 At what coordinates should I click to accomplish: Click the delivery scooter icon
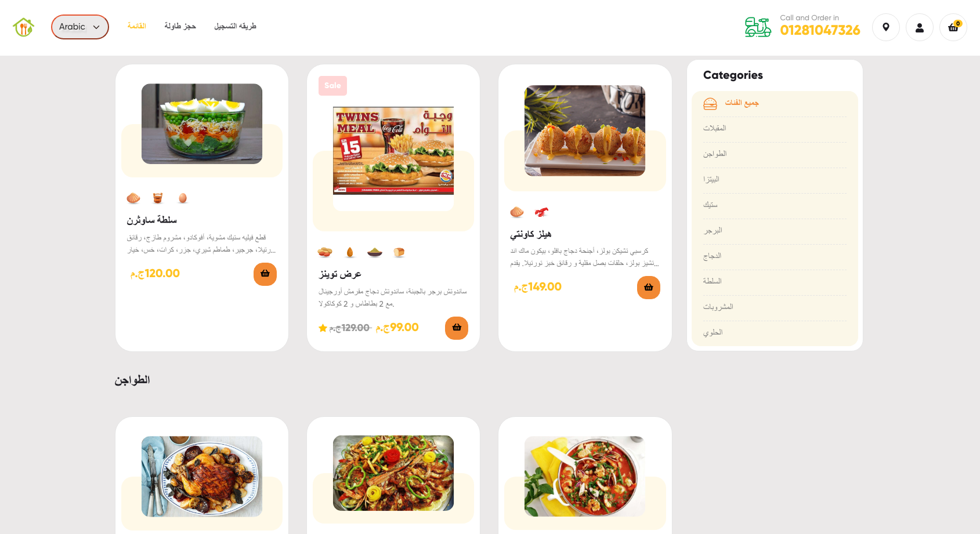pyautogui.click(x=758, y=27)
